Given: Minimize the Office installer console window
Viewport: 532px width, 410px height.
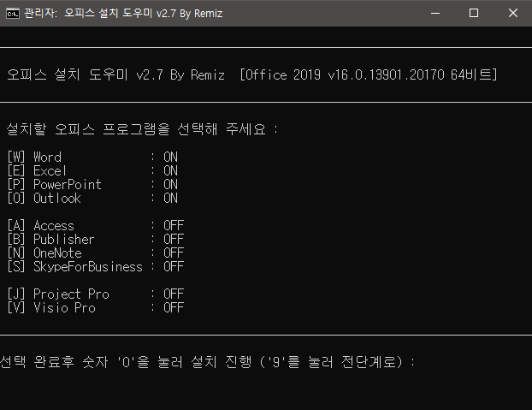Looking at the screenshot, I should (435, 13).
